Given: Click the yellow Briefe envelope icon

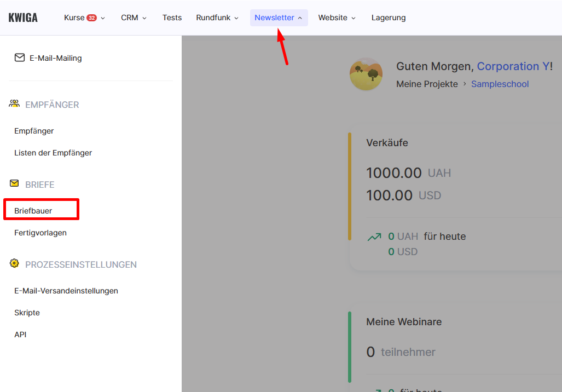Looking at the screenshot, I should pos(14,184).
